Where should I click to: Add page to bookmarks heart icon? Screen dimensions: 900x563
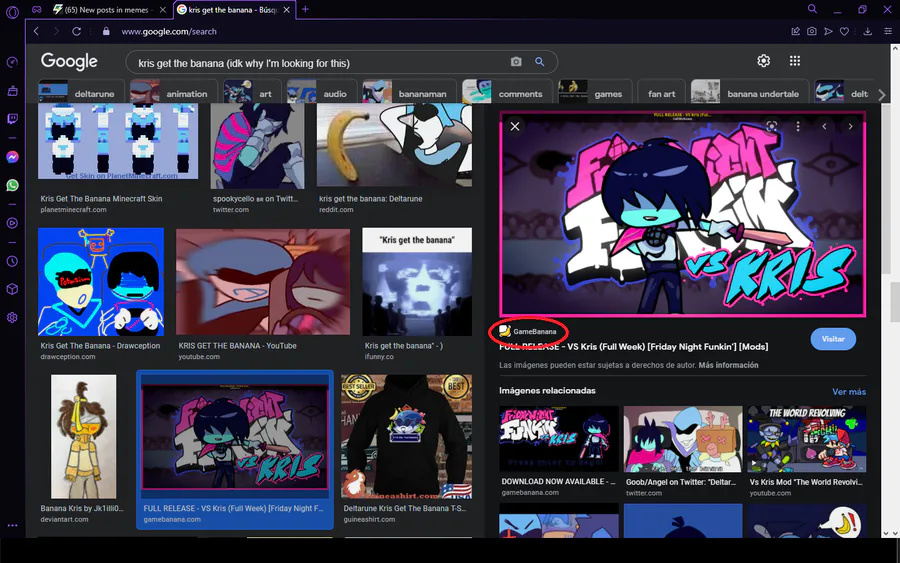tap(844, 32)
